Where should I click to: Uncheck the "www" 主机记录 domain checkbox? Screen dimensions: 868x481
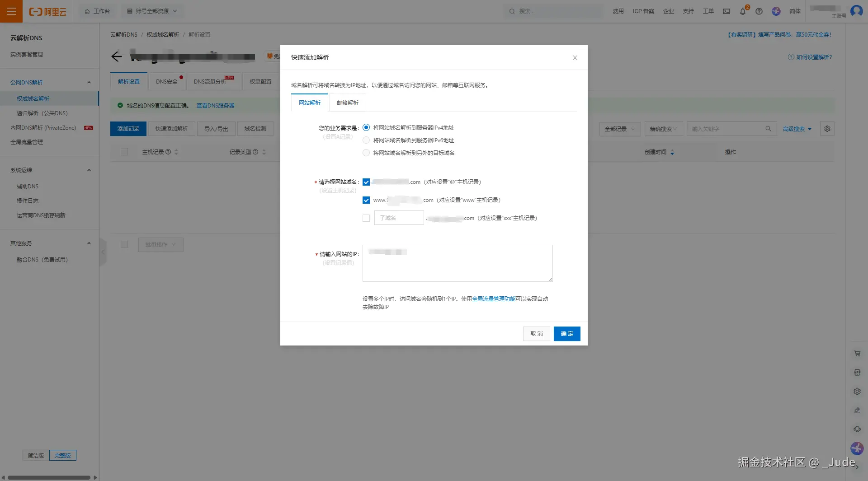pyautogui.click(x=366, y=200)
